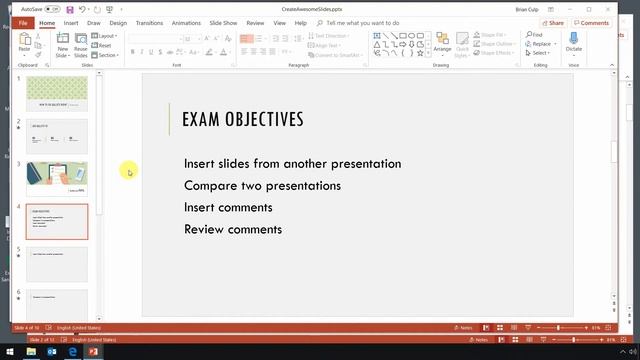
Task: Select the star shape in shapes gallery
Action: click(x=420, y=53)
